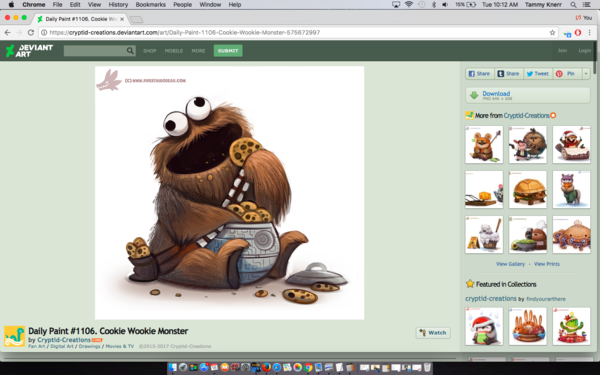600x375 pixels.
Task: Click SHOP in DeviantArt navigation
Action: (x=150, y=51)
